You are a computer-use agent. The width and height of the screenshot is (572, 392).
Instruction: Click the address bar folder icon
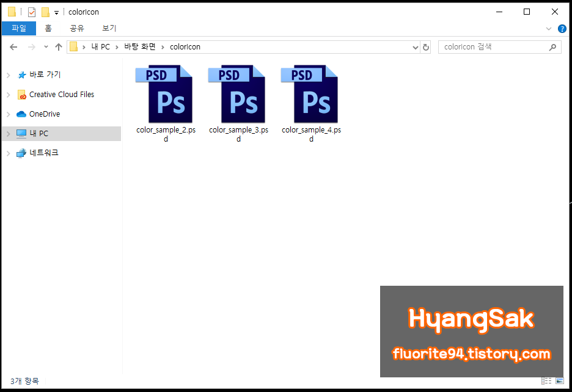[x=74, y=46]
